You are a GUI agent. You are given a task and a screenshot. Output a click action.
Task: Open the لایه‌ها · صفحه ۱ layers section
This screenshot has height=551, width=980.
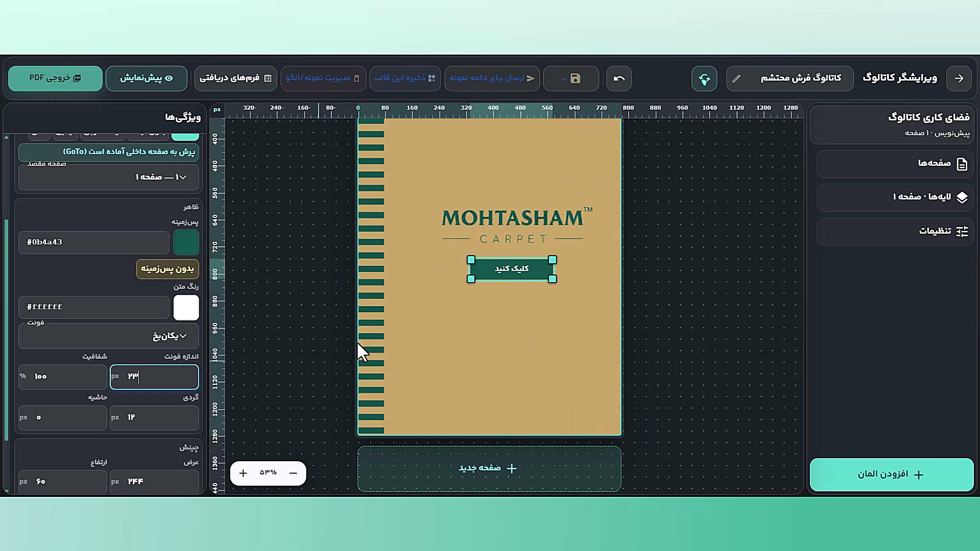(895, 197)
